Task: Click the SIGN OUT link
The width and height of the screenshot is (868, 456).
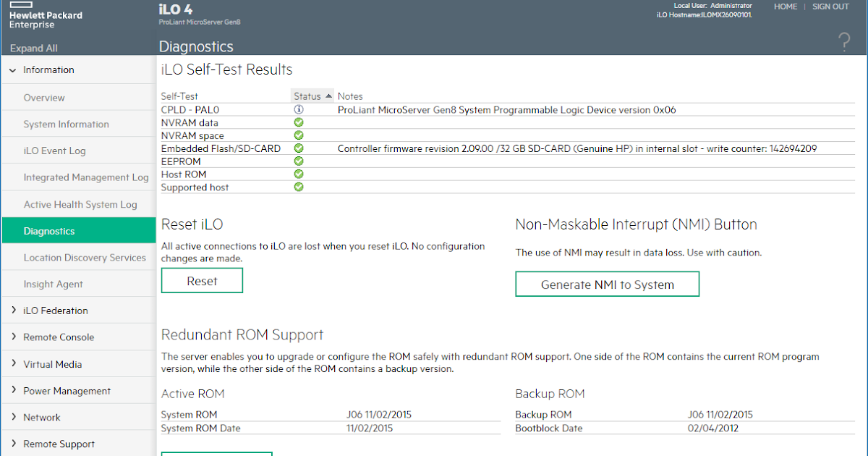Action: [x=830, y=6]
